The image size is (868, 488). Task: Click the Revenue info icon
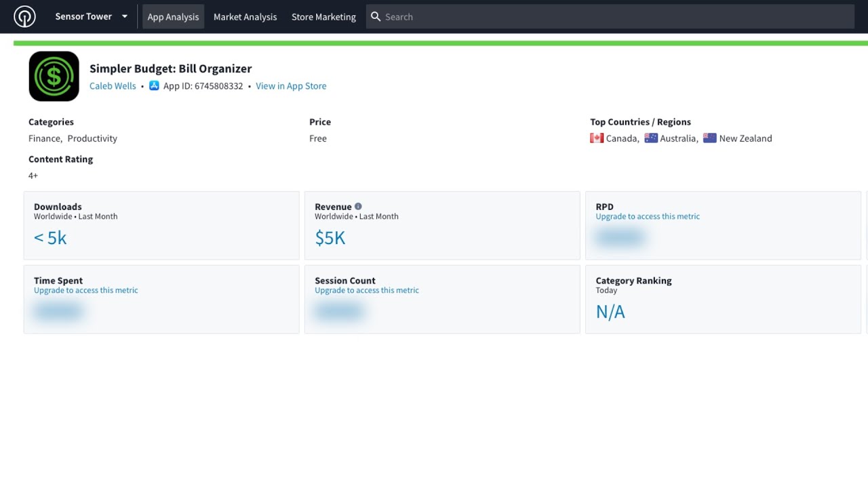tap(358, 207)
